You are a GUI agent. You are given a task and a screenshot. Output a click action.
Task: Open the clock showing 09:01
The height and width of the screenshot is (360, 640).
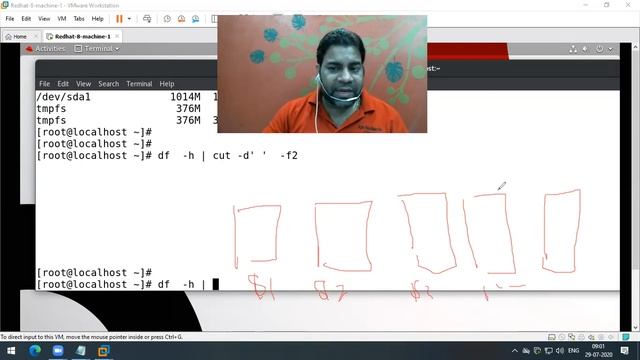click(x=598, y=351)
